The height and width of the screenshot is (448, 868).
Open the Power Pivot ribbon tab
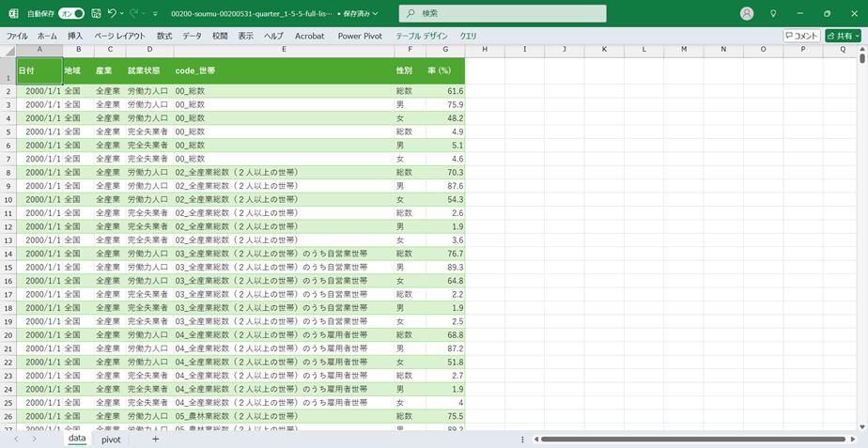click(359, 36)
